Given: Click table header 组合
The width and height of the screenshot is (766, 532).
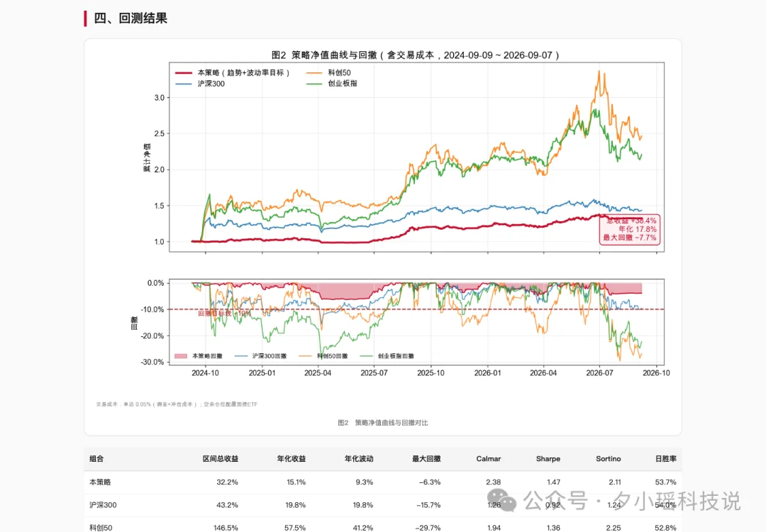Looking at the screenshot, I should [96, 459].
